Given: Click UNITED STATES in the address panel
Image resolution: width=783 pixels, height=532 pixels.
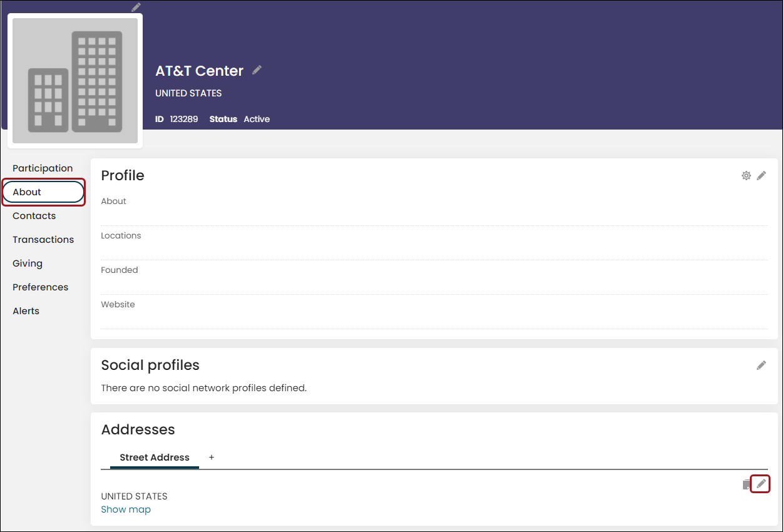Looking at the screenshot, I should pos(134,496).
